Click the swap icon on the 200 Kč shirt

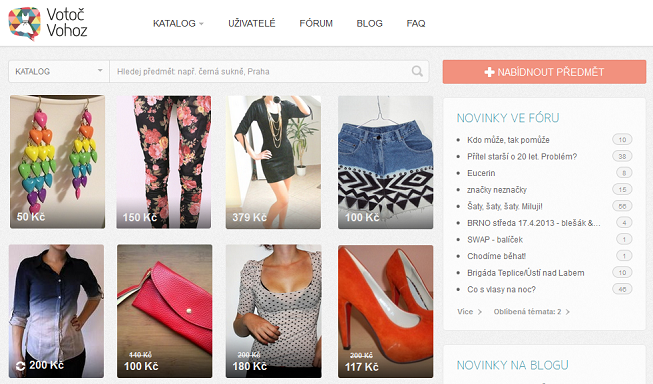[x=20, y=366]
